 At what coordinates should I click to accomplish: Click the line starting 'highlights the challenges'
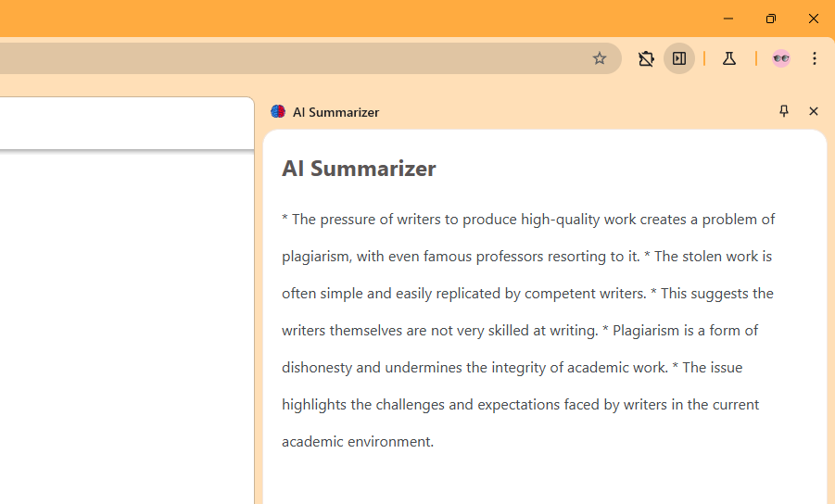coord(520,405)
